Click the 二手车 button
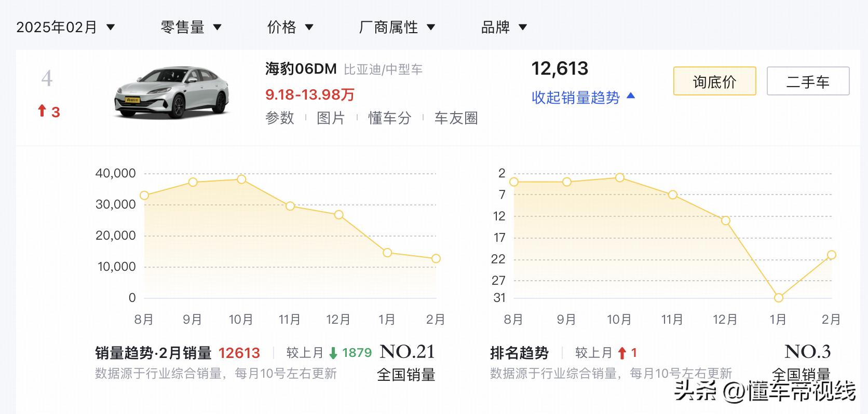This screenshot has width=868, height=414. (x=808, y=81)
